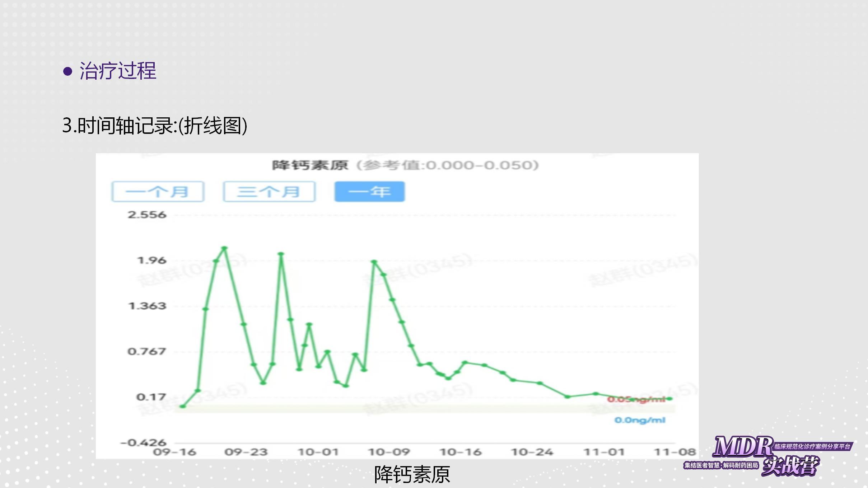Click the first data point at 09-16
868x488 pixels.
(x=182, y=406)
